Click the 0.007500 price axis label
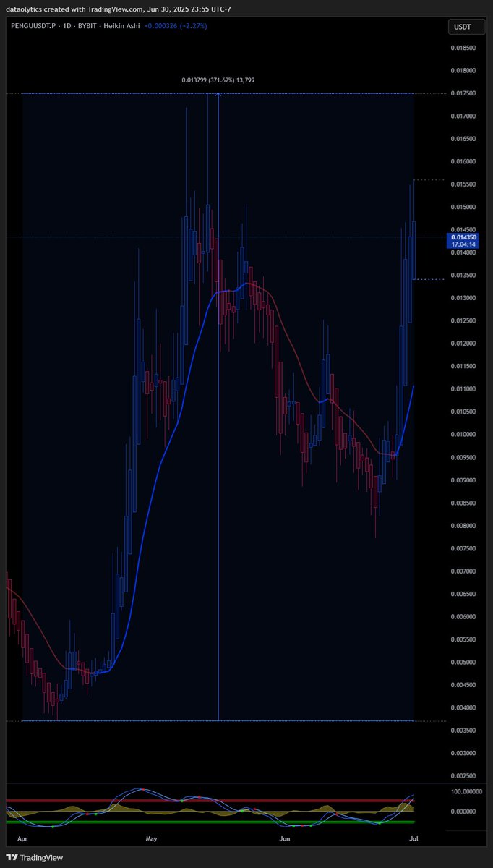The image size is (493, 868). [463, 548]
